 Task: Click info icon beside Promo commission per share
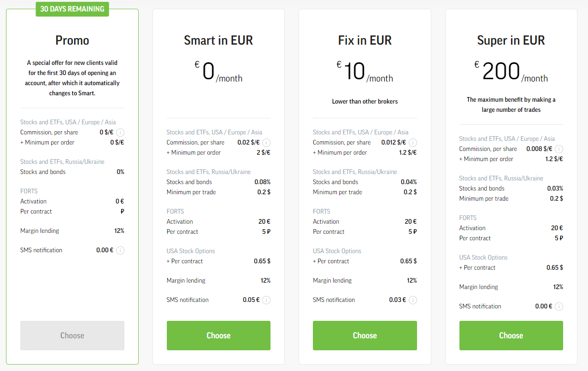120,133
